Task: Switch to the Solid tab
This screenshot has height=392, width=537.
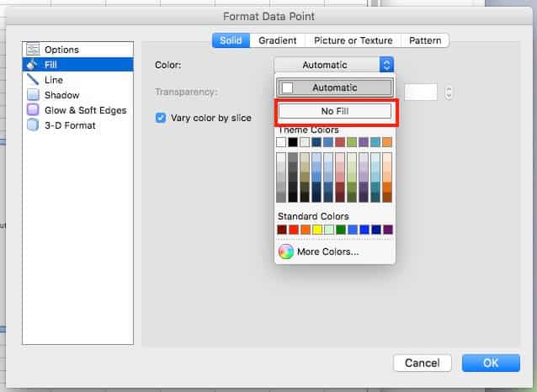Action: 231,40
